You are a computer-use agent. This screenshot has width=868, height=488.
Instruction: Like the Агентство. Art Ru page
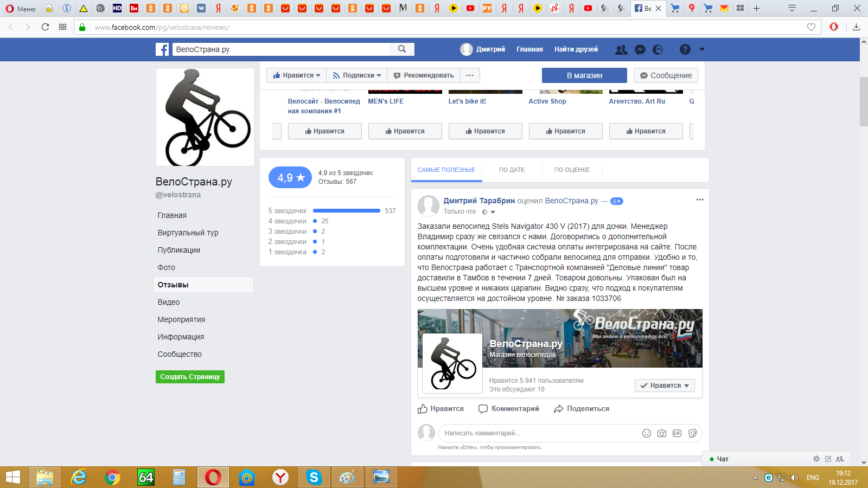[646, 131]
